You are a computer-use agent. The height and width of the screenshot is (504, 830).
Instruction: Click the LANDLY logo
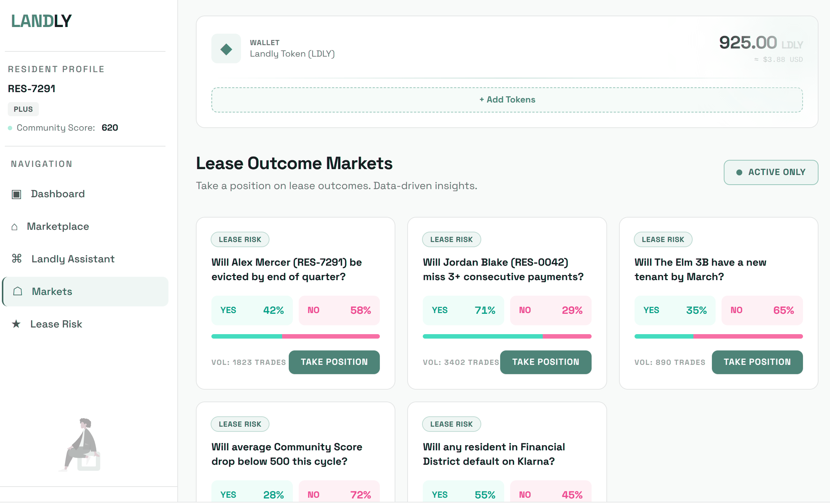(41, 21)
